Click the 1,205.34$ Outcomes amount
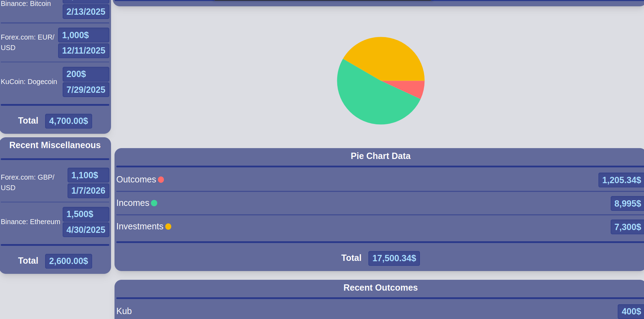 click(x=621, y=180)
